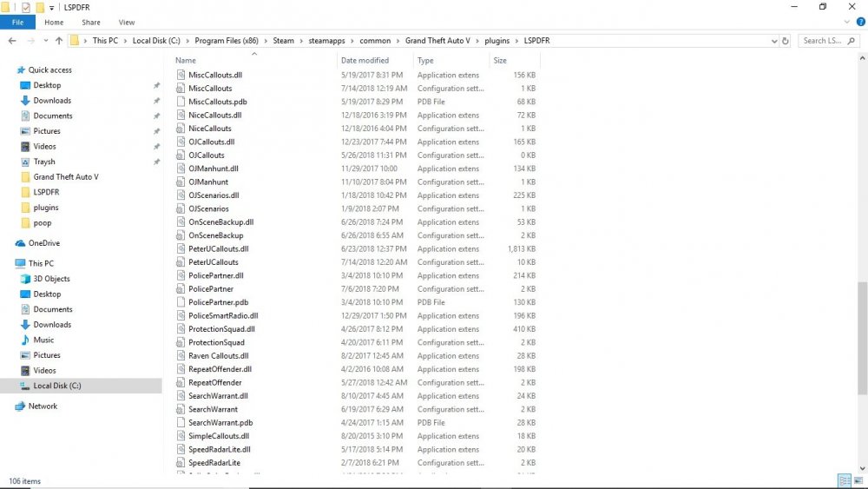Select PolicePartner.pdb file icon

click(x=181, y=302)
